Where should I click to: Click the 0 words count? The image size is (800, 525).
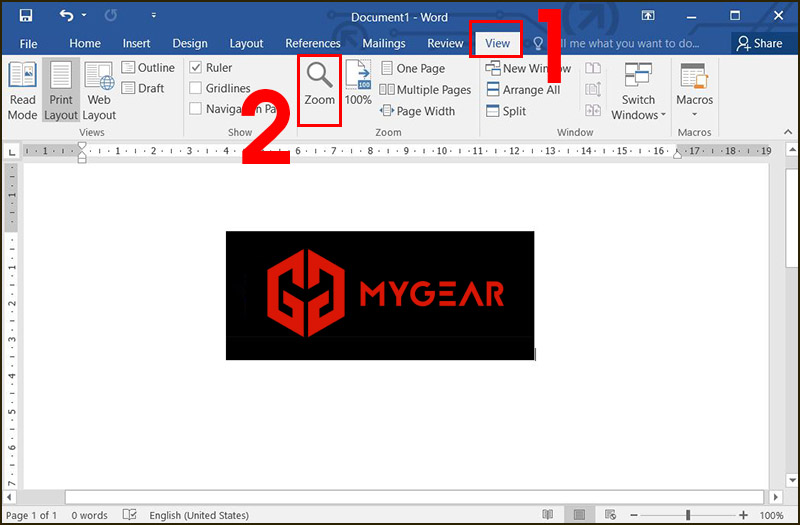89,515
